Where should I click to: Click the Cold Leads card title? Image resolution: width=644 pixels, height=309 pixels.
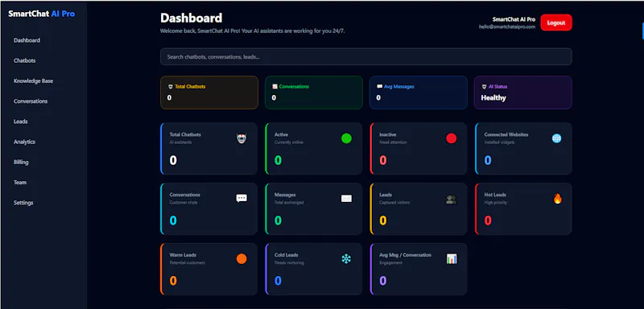click(287, 255)
